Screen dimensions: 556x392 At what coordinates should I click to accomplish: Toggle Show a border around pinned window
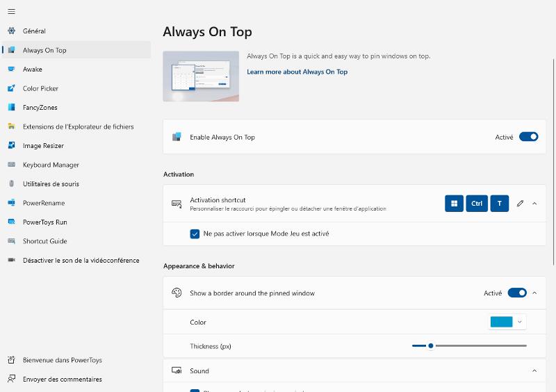click(517, 293)
